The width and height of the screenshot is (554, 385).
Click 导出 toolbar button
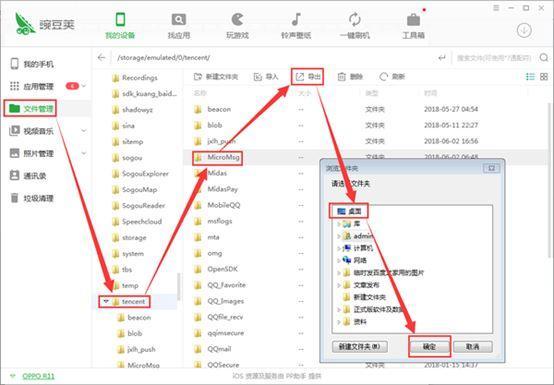308,77
